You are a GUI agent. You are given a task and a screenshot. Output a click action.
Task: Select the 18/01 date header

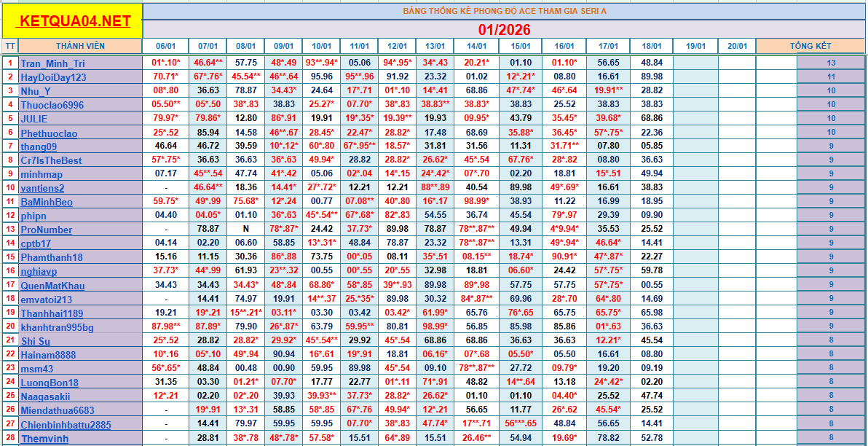(652, 47)
